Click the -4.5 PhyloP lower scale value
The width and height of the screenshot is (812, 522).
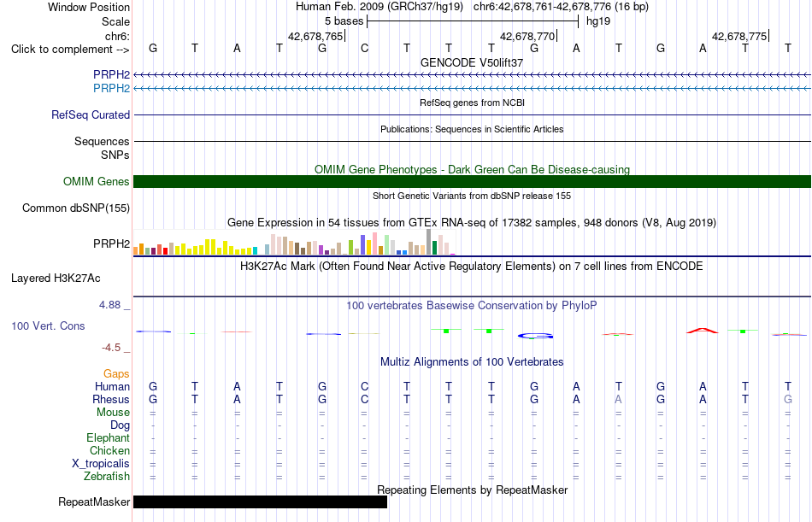[111, 348]
